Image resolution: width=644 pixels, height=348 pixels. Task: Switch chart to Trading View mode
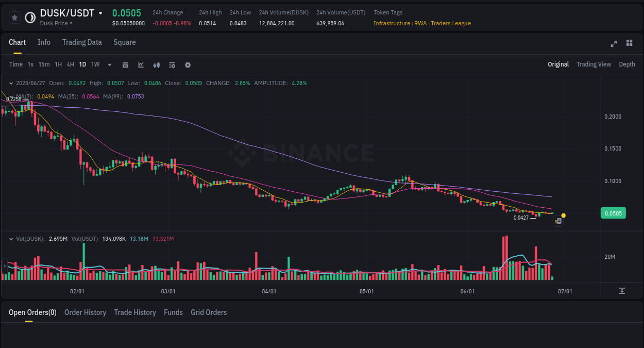(x=594, y=64)
